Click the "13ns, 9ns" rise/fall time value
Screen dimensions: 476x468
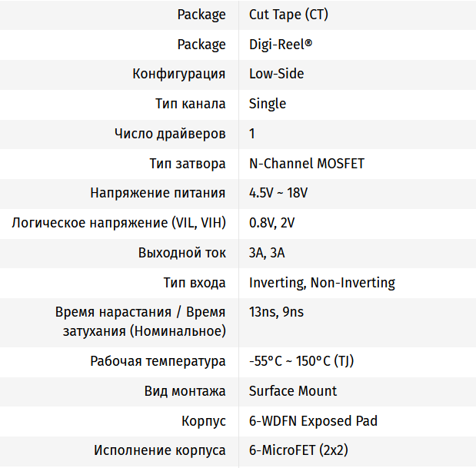[x=276, y=312]
